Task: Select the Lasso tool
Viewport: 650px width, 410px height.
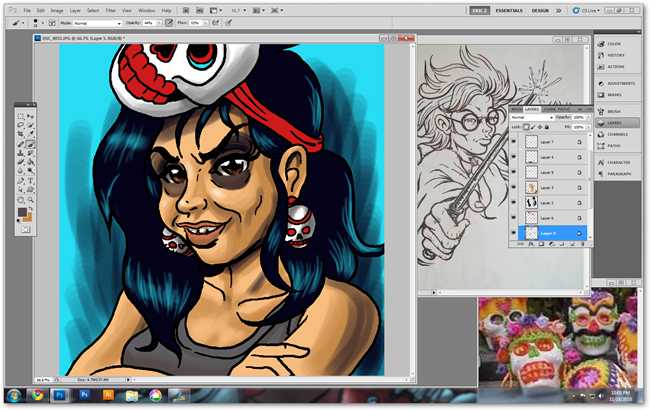Action: click(21, 125)
